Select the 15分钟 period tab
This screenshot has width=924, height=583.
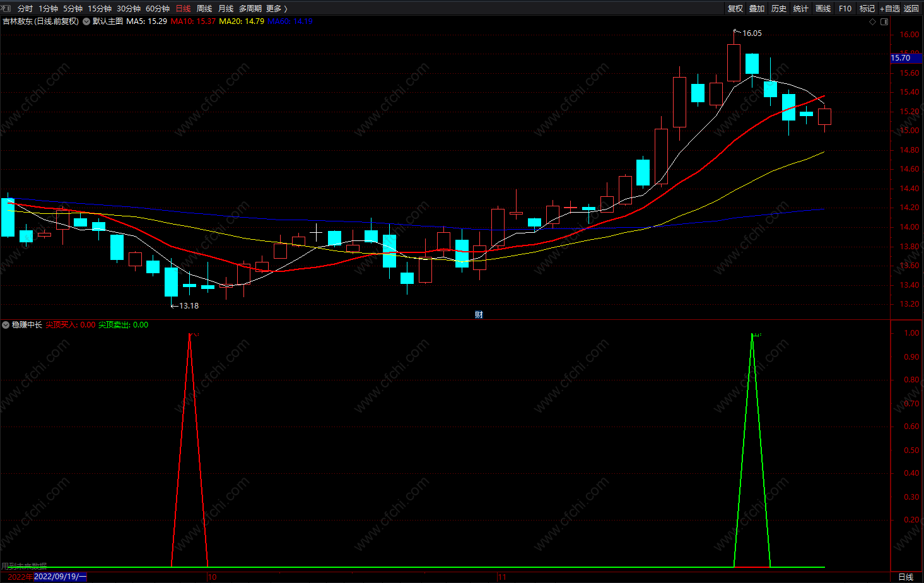coord(100,8)
